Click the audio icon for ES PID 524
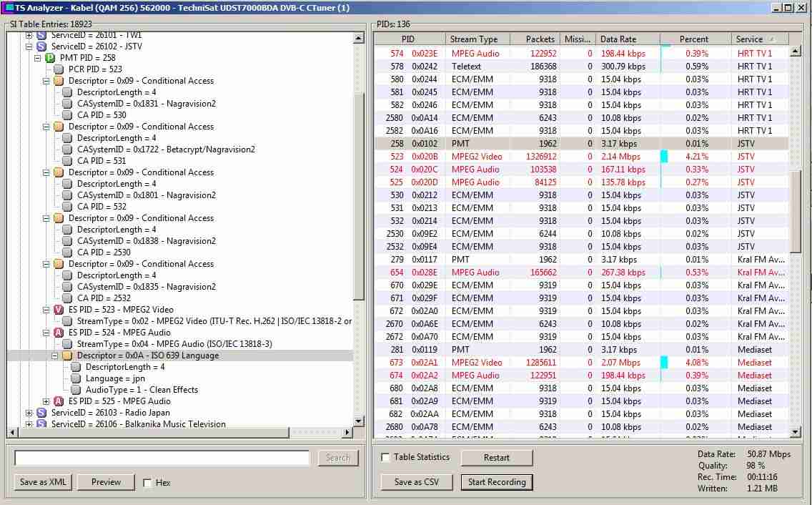 (x=59, y=333)
